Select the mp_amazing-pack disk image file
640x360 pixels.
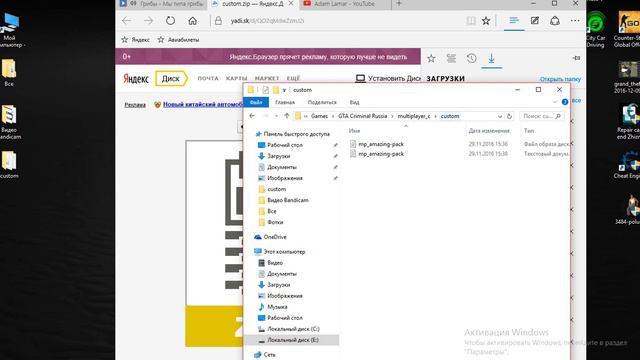(x=381, y=144)
